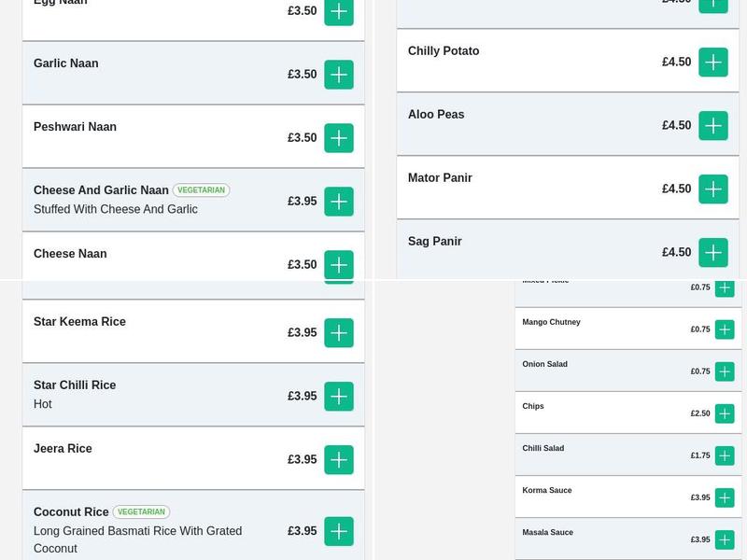Add Garlic Naan to the order
Image resolution: width=747 pixels, height=560 pixels.
coord(339,75)
